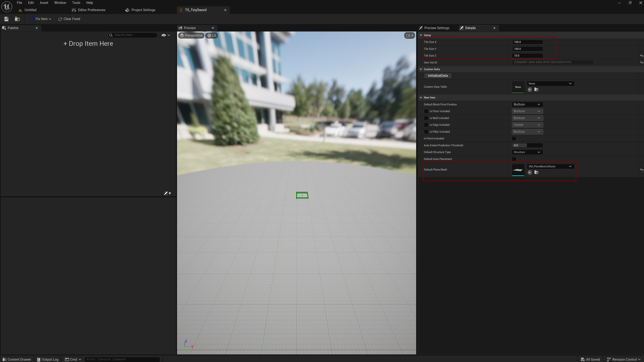The width and height of the screenshot is (644, 362).
Task: Click camera speed icon in viewport
Action: pyautogui.click(x=409, y=36)
